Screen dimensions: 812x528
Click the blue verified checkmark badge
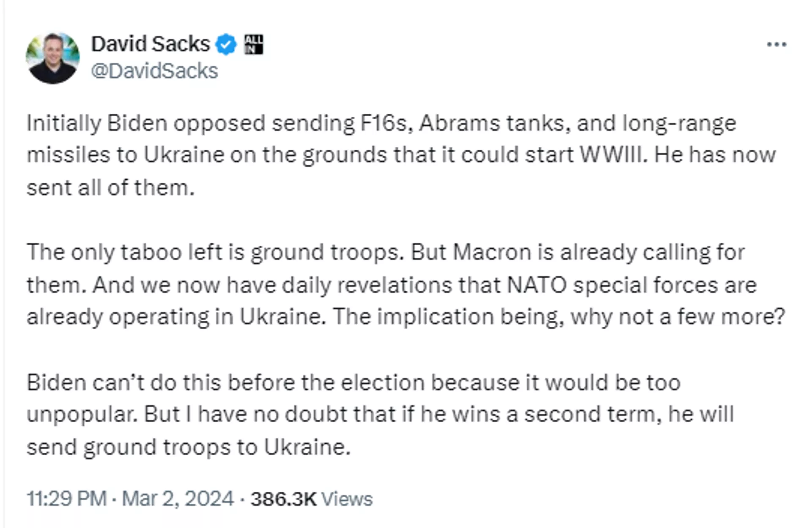pos(226,44)
